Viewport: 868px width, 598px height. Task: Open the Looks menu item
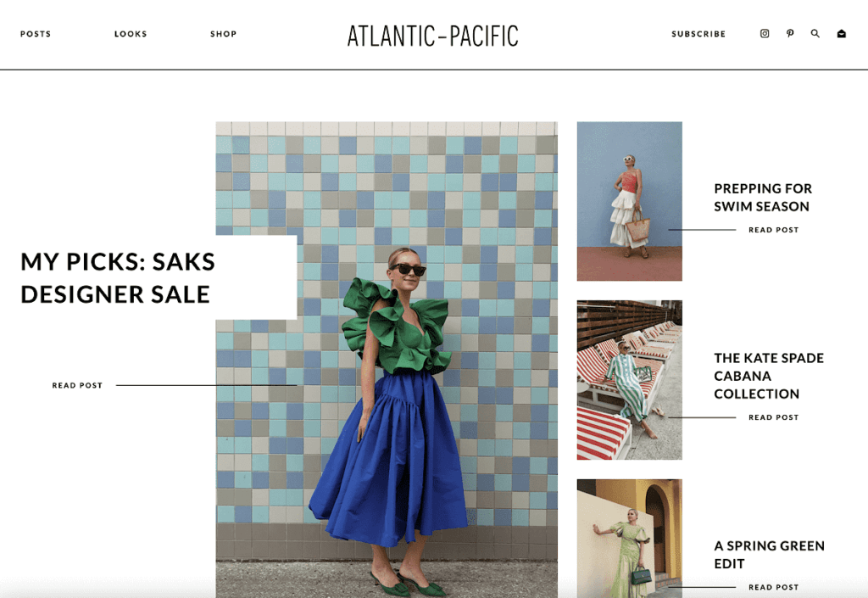pos(131,34)
